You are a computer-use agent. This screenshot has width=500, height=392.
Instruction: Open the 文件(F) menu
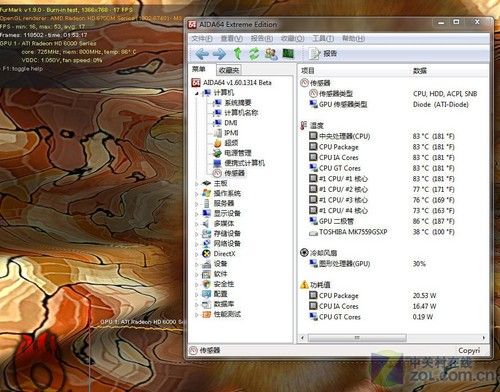[202, 39]
